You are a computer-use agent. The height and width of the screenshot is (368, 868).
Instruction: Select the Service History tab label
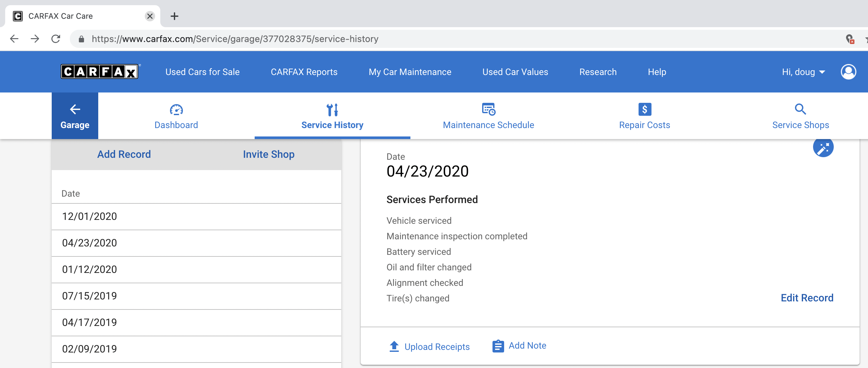(x=332, y=125)
